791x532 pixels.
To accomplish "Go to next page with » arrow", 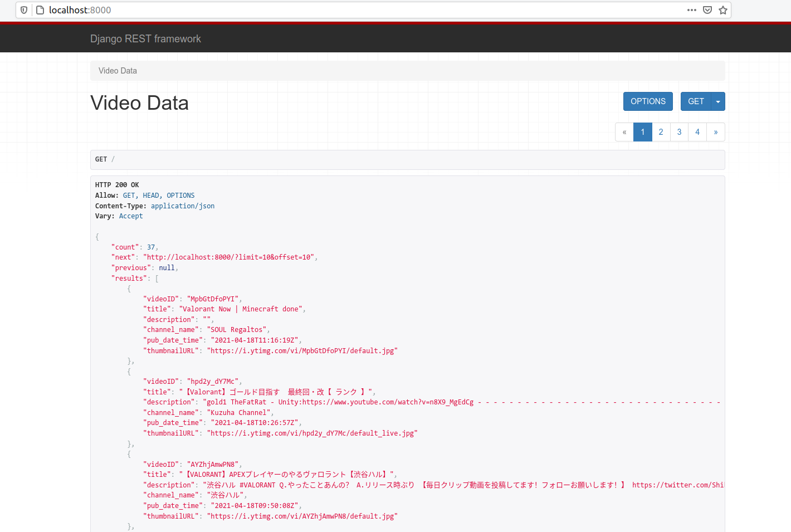I will [716, 132].
